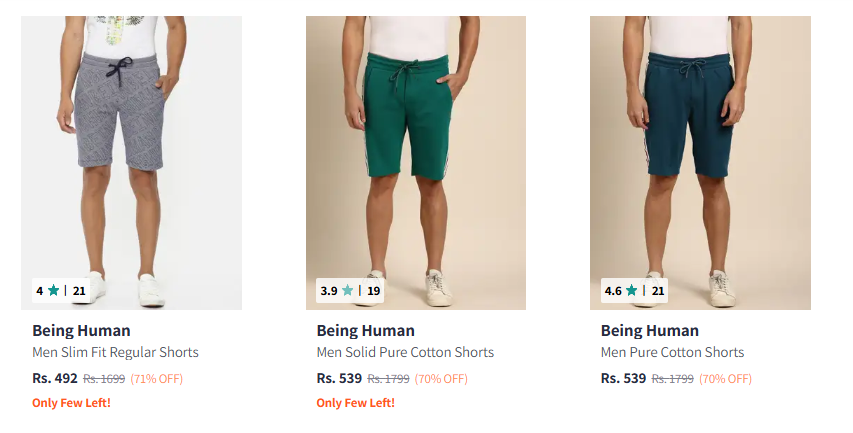
Task: Open the Men Slim Fit Regular Shorts link
Action: [115, 352]
